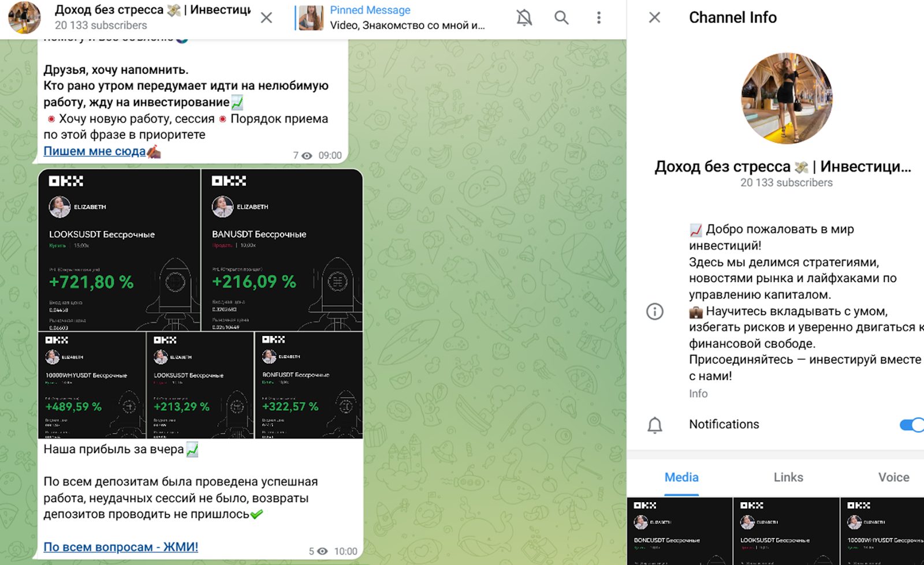Open the Pinned Message bar text

(407, 18)
